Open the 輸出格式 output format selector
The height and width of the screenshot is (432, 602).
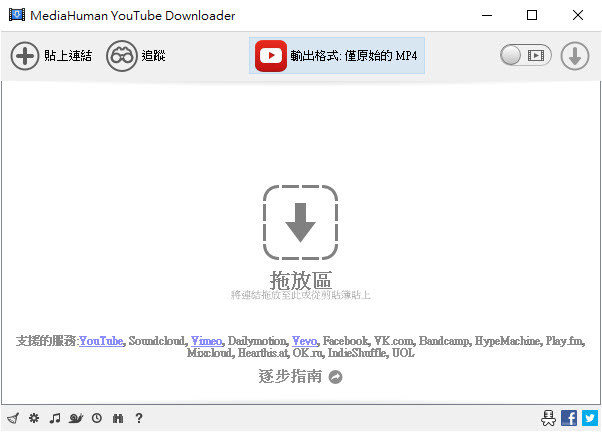[x=337, y=56]
